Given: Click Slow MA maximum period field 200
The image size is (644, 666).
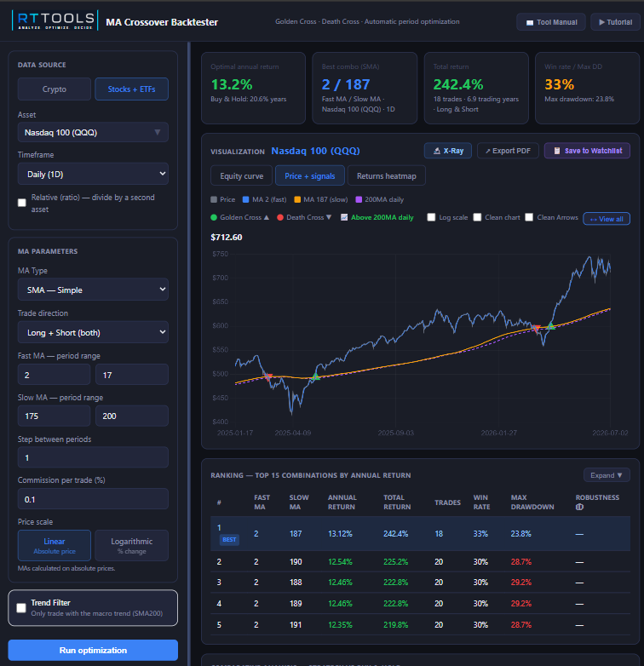Looking at the screenshot, I should pyautogui.click(x=132, y=416).
